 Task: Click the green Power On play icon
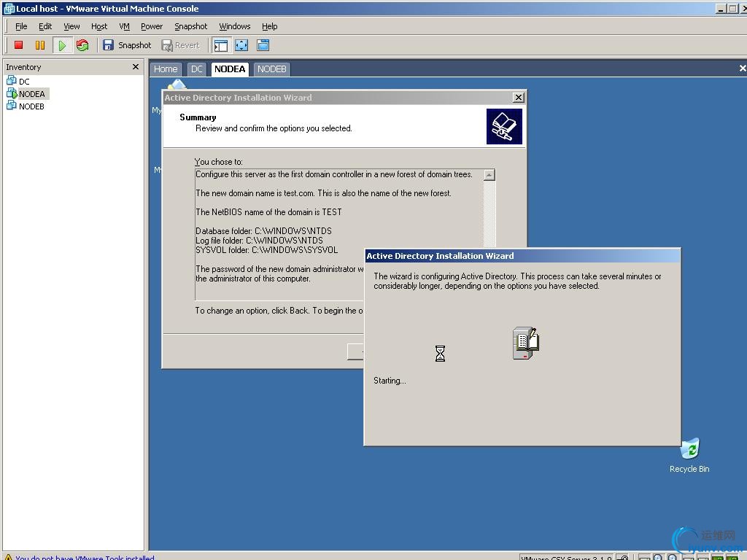[x=62, y=45]
